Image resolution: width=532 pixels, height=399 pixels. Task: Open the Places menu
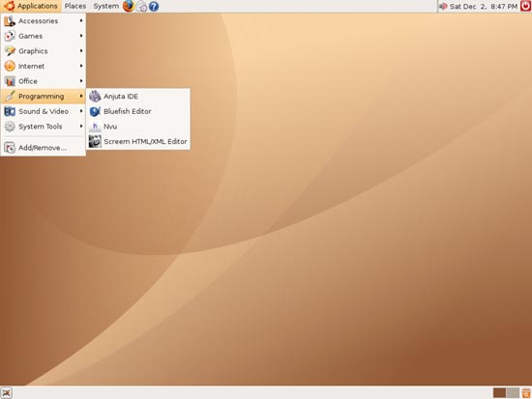click(x=75, y=6)
